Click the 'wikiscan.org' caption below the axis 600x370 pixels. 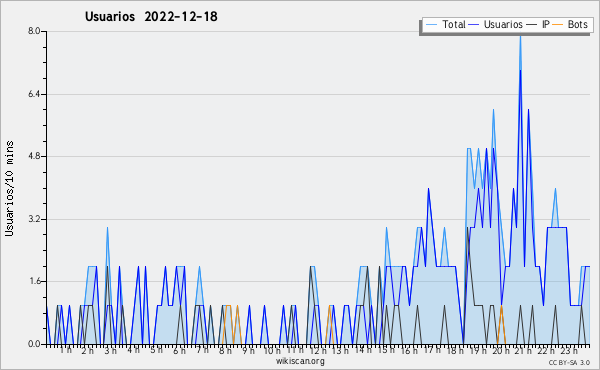tap(300, 361)
